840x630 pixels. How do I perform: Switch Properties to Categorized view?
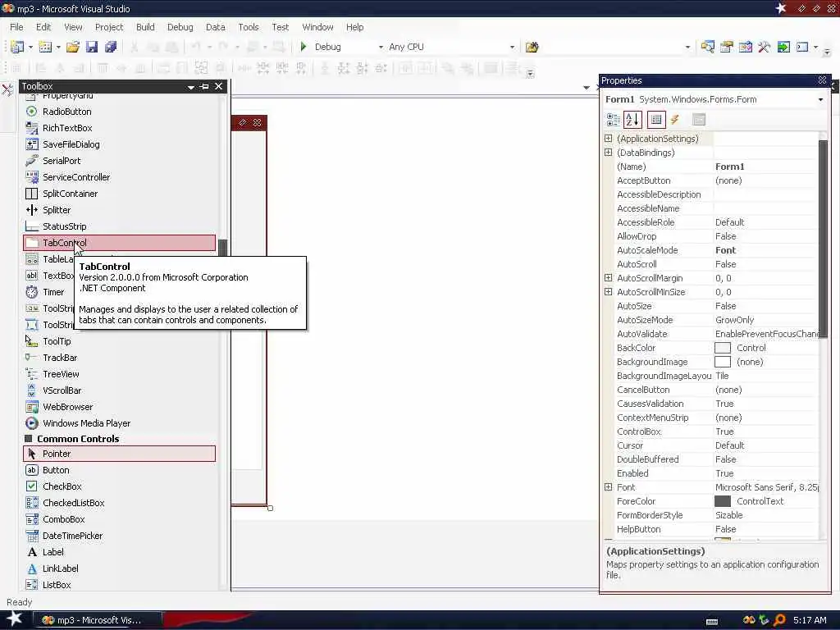coord(613,120)
